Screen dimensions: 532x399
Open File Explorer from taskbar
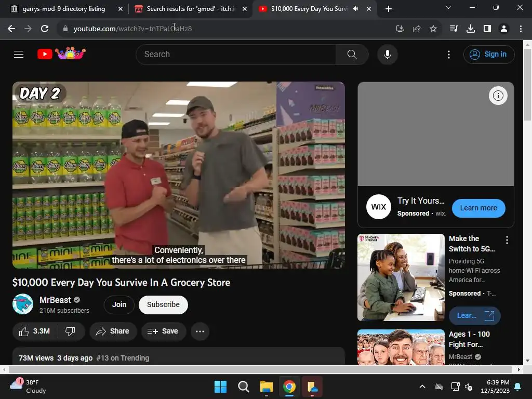[267, 387]
